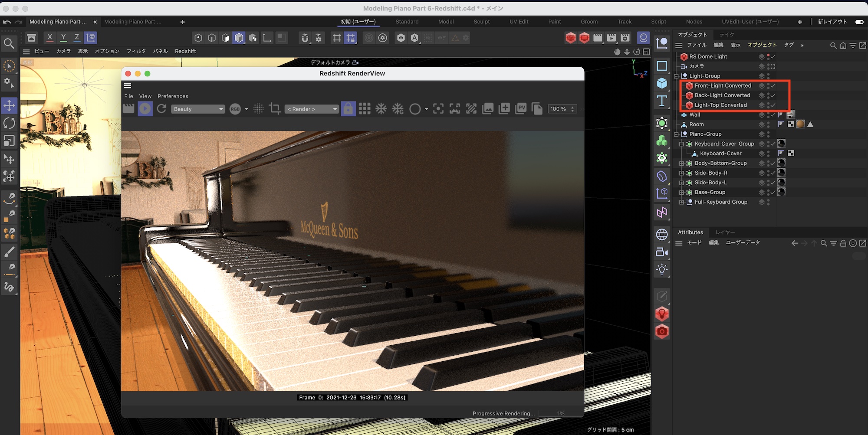Image resolution: width=868 pixels, height=435 pixels.
Task: Open the < Render > camera dropdown
Action: tap(312, 109)
